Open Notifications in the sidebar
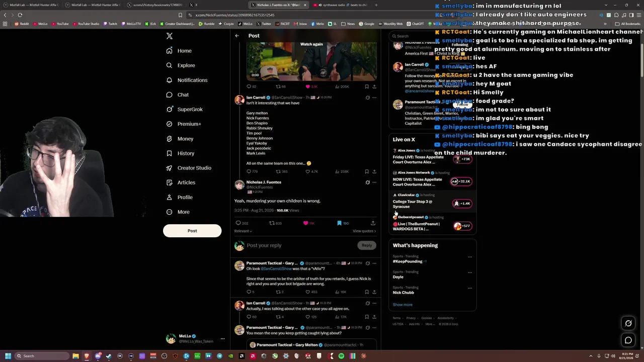 (x=187, y=80)
